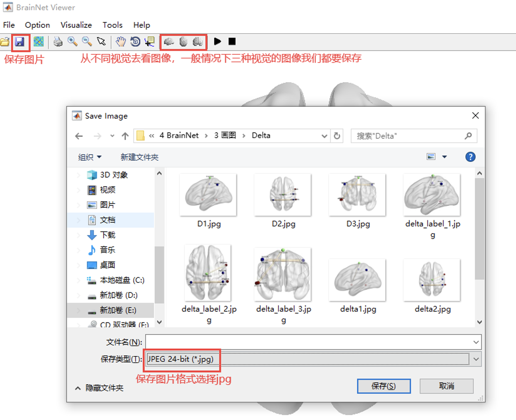Open the view options dropdown arrow

click(x=445, y=157)
